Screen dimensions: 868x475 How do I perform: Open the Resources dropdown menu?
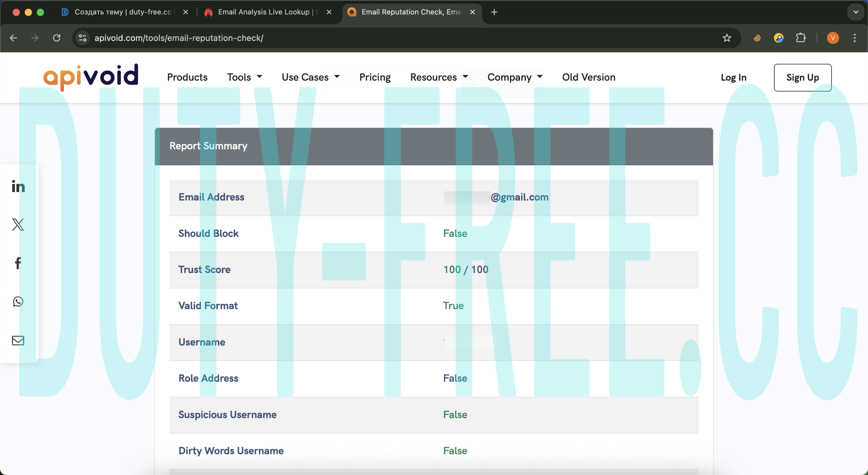(x=439, y=77)
